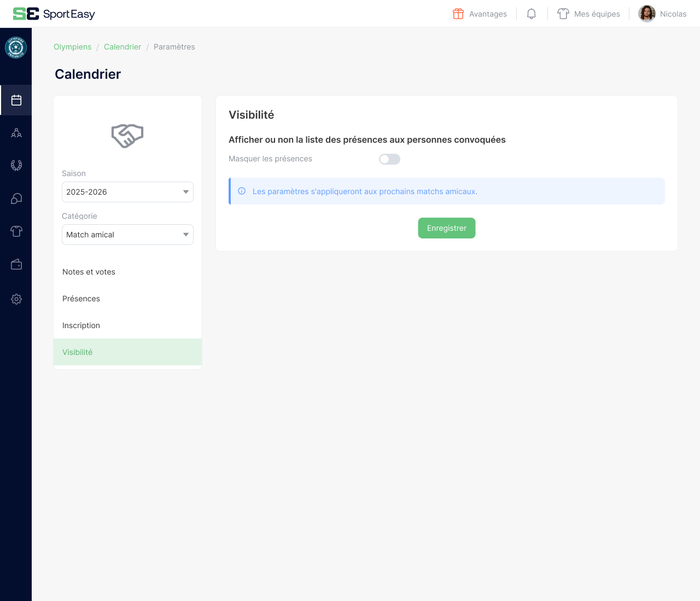Switch to the Présences settings section
Screen dimensions: 700x601
81,299
